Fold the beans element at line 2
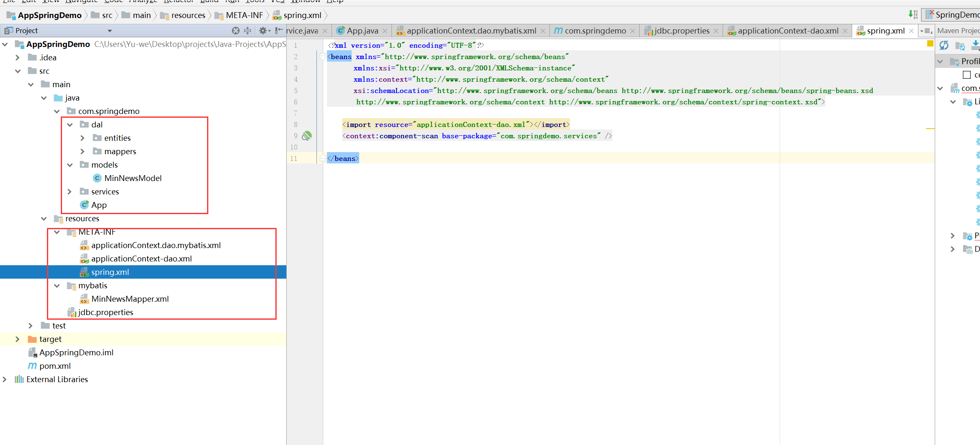Viewport: 980px width, 445px height. pos(322,57)
